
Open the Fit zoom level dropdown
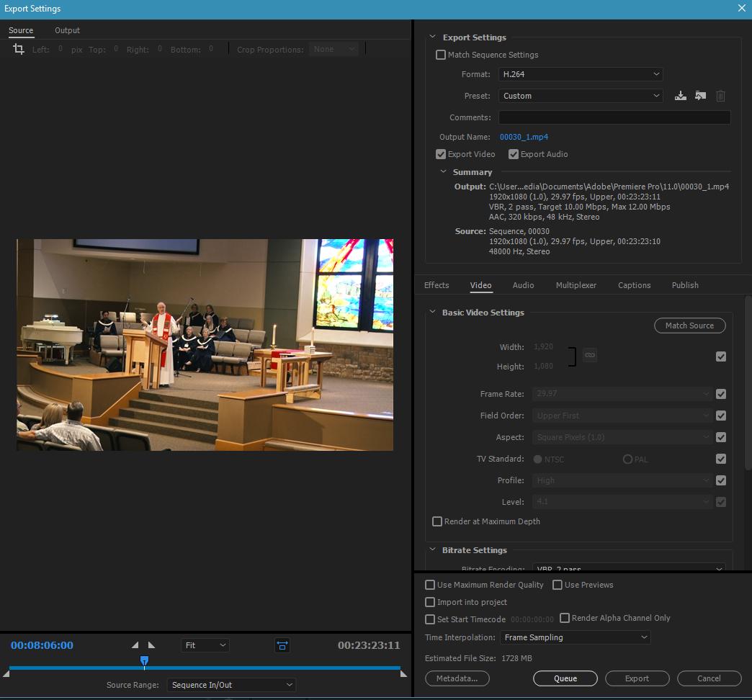point(205,645)
